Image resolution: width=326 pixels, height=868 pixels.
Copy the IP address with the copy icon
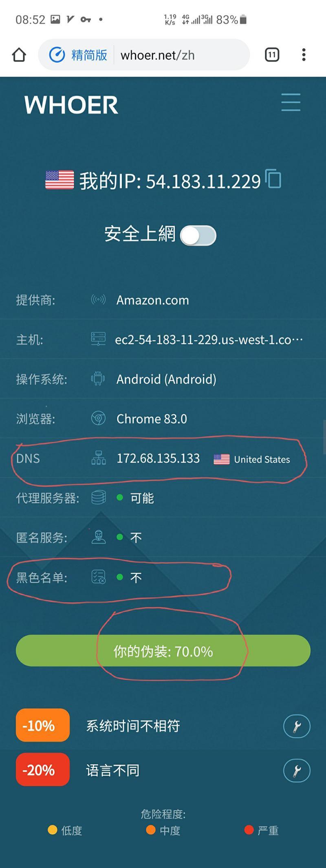click(x=274, y=179)
